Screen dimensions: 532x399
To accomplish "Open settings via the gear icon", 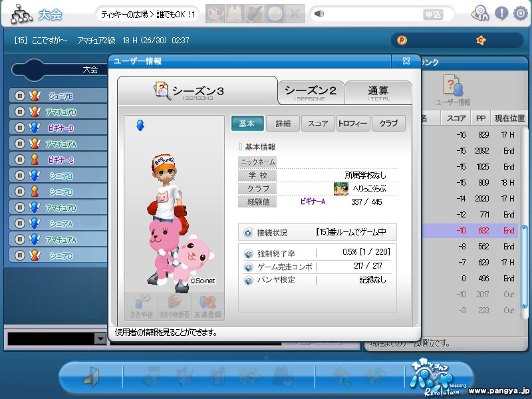I will point(521,13).
